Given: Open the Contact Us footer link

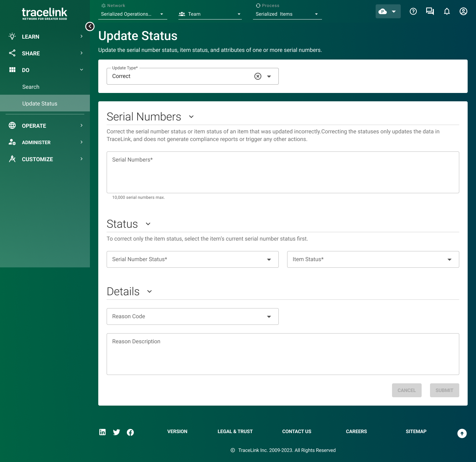Looking at the screenshot, I should pos(297,431).
